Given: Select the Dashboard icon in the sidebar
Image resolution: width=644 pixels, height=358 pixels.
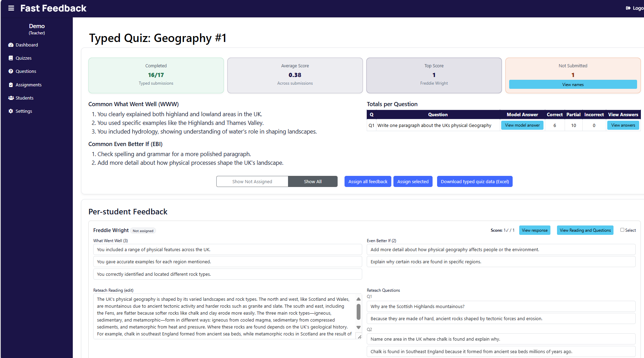Looking at the screenshot, I should 10,45.
